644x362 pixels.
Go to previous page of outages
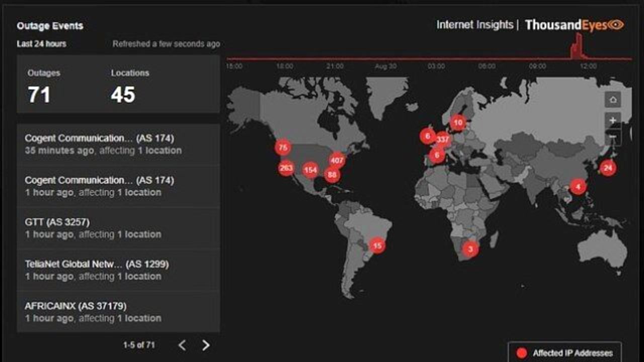coord(182,345)
